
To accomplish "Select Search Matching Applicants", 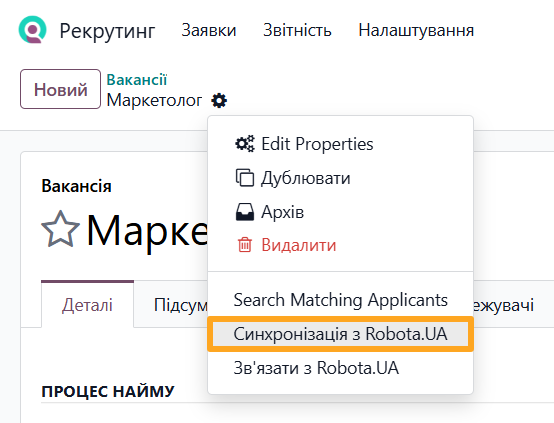I will coord(340,300).
